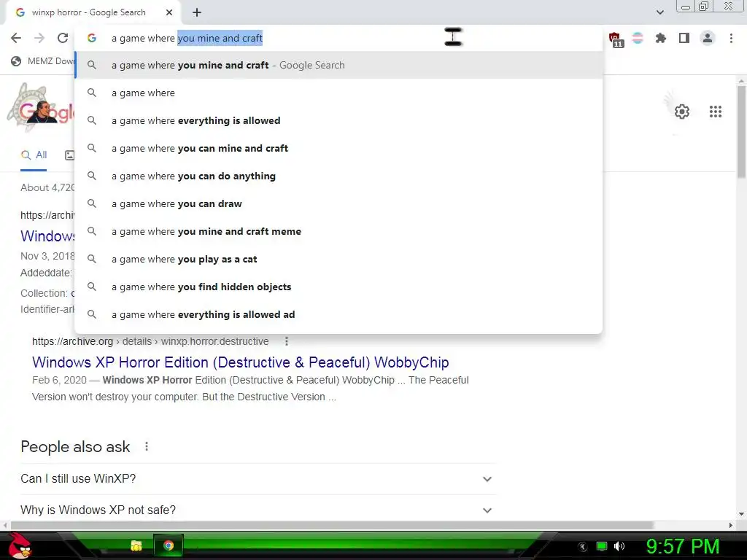Close the winxp horror Google Search tab
The width and height of the screenshot is (747, 560).
click(169, 12)
